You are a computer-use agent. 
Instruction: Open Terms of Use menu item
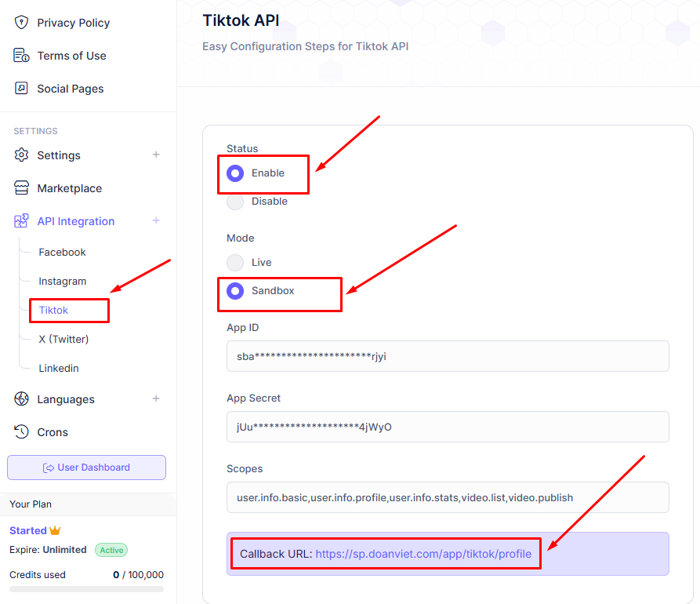click(x=71, y=56)
